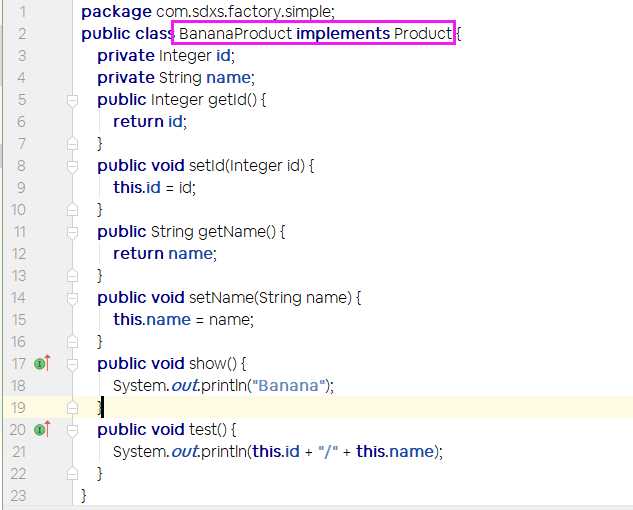633x510 pixels.
Task: Collapse the getId() method fold marker
Action: (x=72, y=100)
